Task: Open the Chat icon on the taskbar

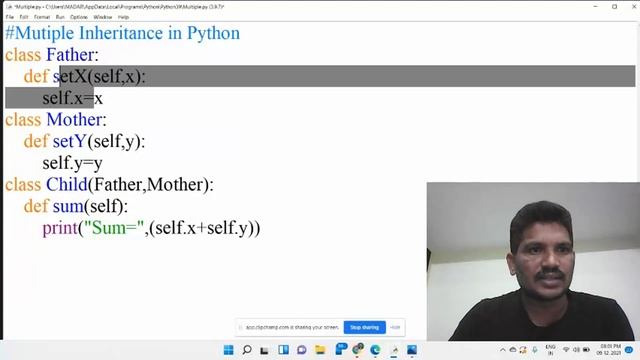Action: coord(302,350)
